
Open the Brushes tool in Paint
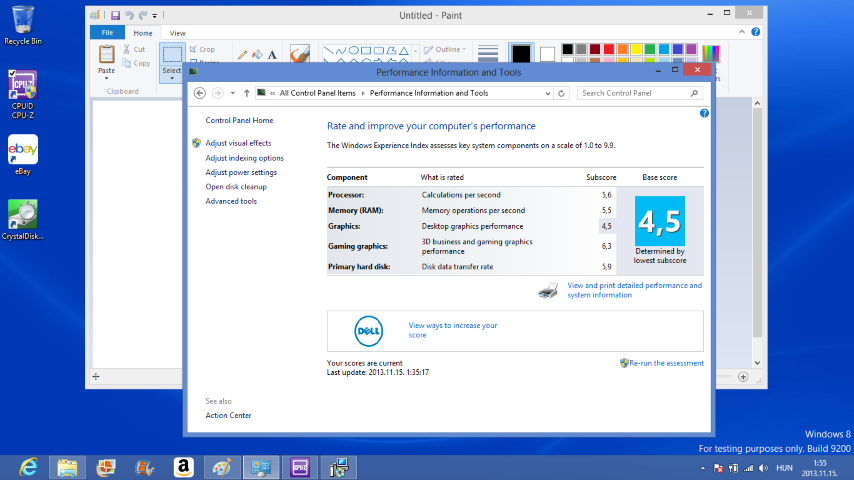(x=299, y=53)
